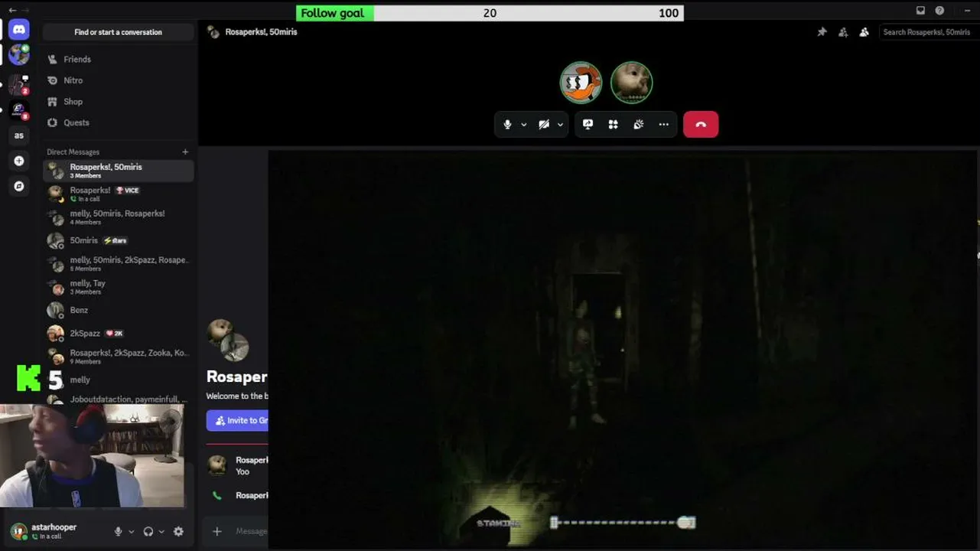Click the Invite to Group button
The width and height of the screenshot is (980, 551).
click(237, 420)
